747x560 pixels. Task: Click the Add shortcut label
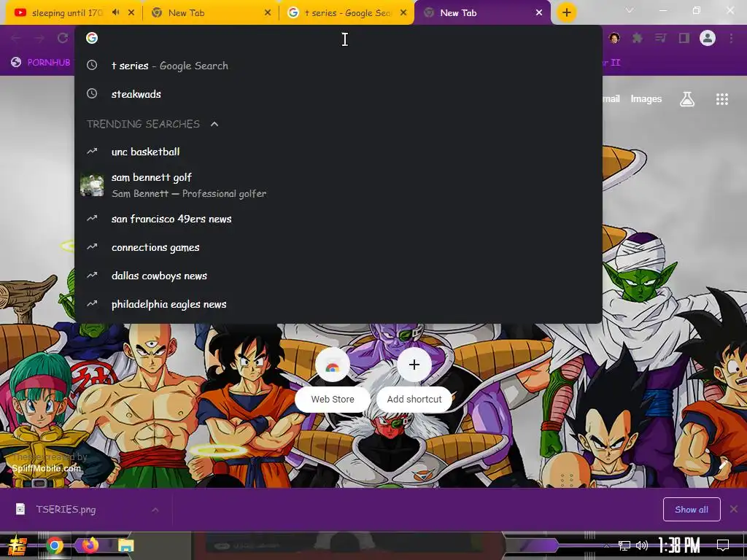click(414, 399)
